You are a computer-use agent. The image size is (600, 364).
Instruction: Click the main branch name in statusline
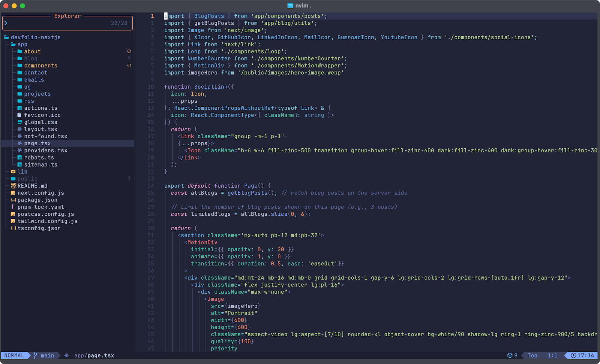coord(47,355)
